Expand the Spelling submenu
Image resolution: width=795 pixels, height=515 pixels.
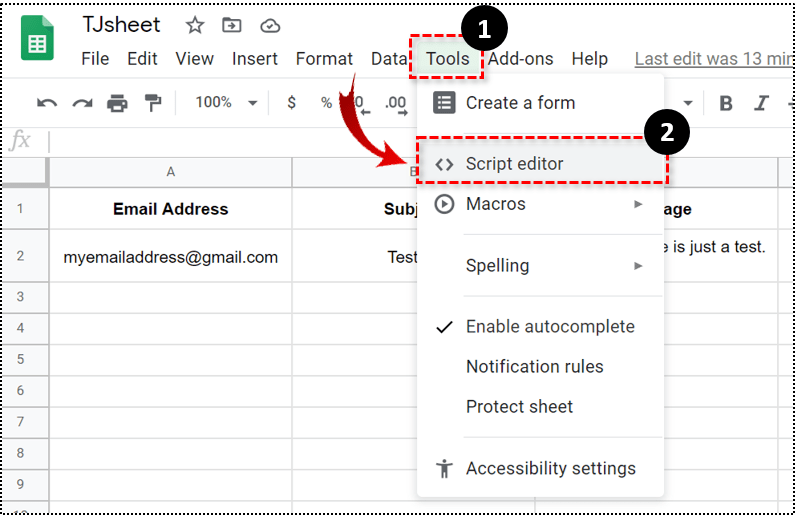pos(540,266)
